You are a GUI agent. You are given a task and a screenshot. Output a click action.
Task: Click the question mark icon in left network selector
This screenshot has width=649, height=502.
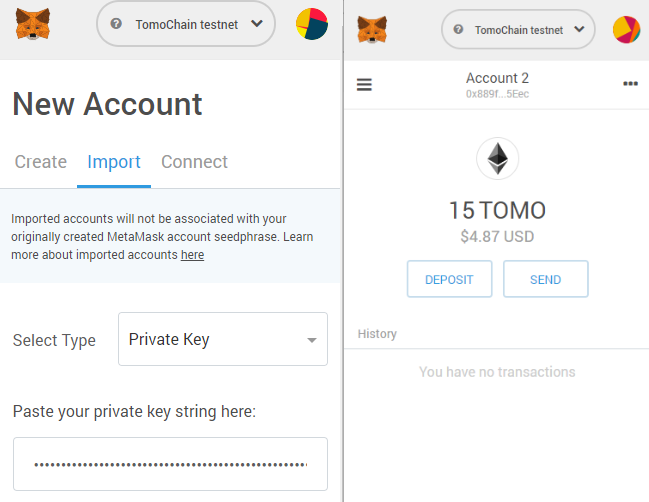point(119,24)
